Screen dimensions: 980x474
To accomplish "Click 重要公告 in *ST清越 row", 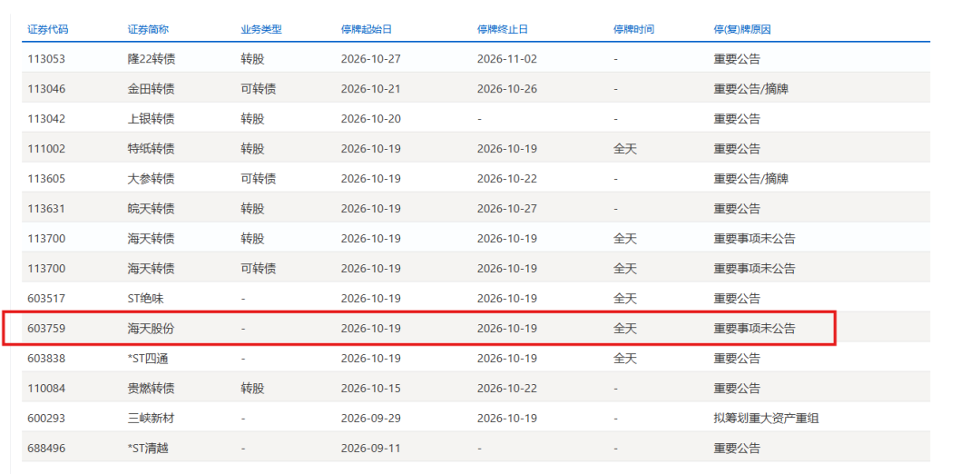I will pos(737,449).
